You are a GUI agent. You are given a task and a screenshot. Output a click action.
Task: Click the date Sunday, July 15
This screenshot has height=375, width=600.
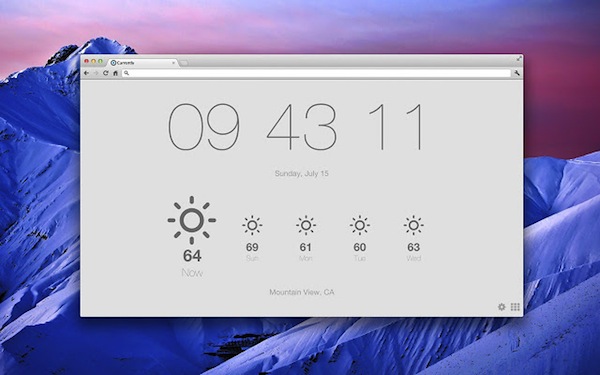302,173
